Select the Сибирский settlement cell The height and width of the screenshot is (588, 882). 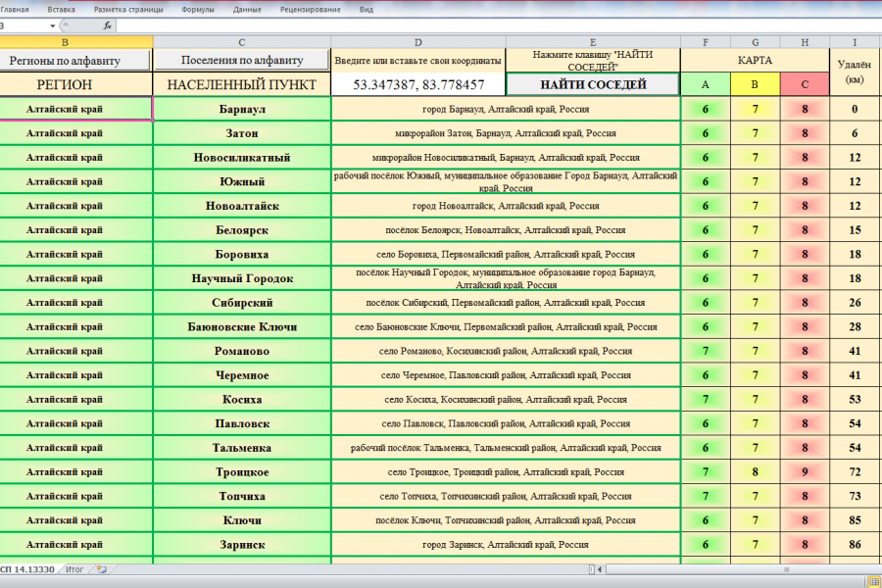tap(242, 303)
